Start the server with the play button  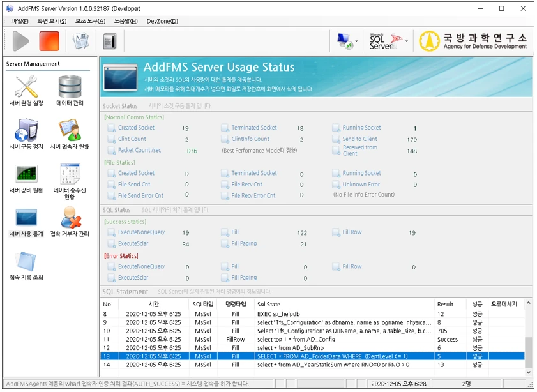pos(20,41)
